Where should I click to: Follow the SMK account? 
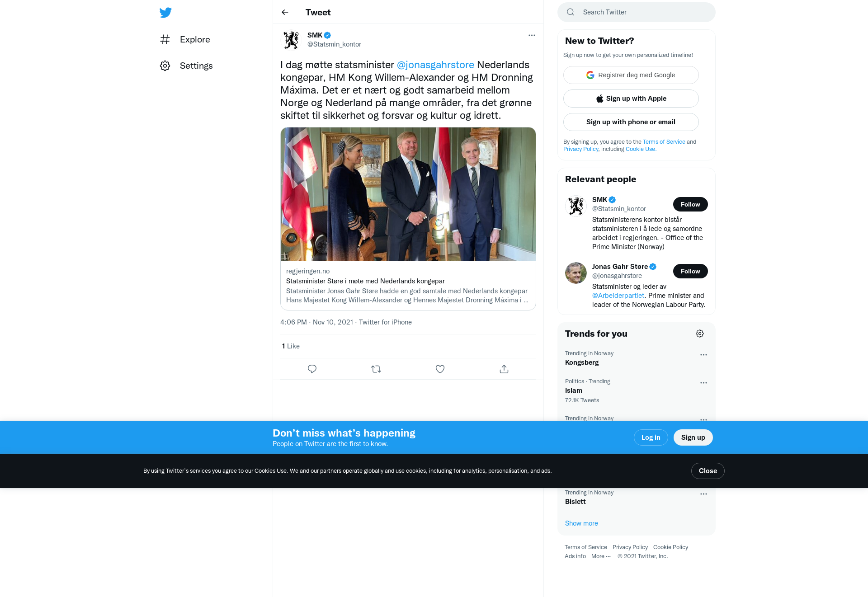(690, 204)
